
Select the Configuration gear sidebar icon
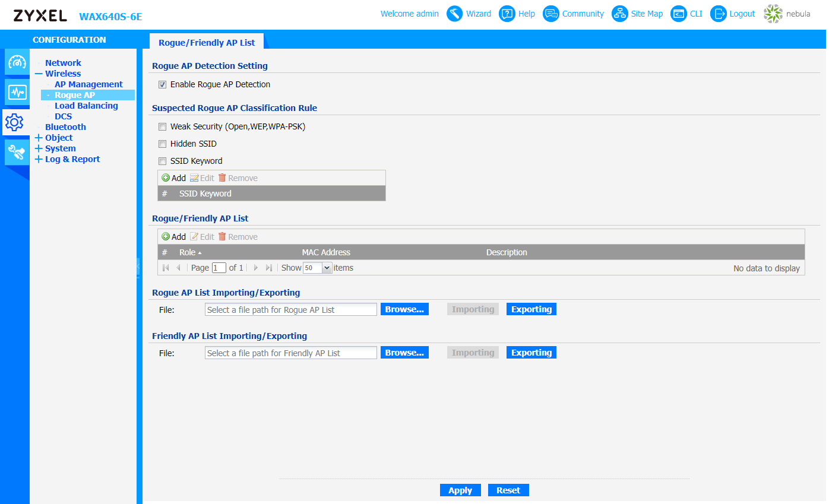pyautogui.click(x=15, y=122)
